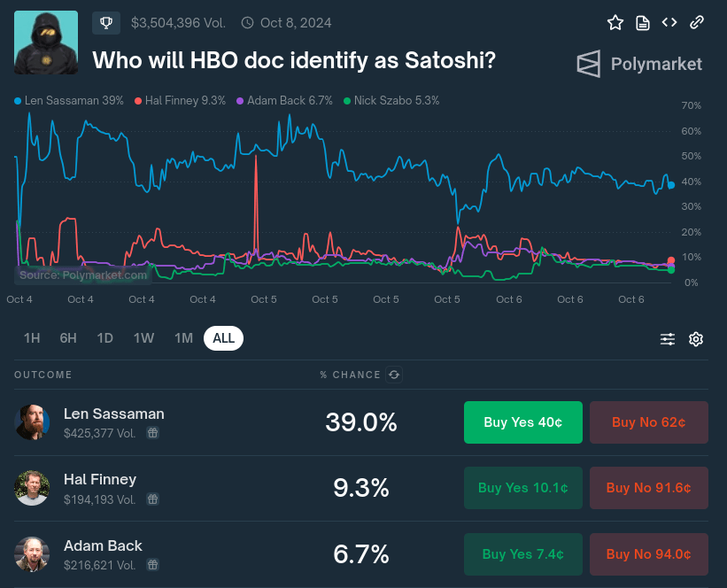Viewport: 727px width, 588px height.
Task: Buy Yes 40¢ for Len Sassaman
Action: [522, 422]
